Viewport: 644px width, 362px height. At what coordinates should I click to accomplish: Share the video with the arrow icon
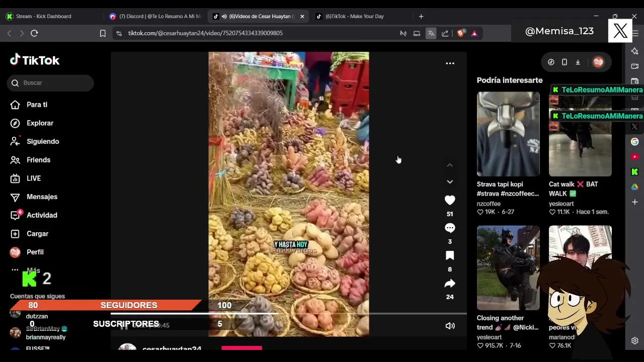450,284
